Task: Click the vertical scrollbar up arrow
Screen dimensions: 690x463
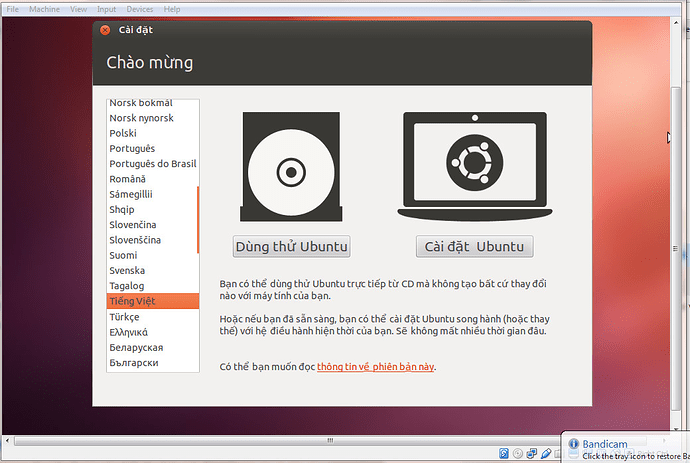Action: pyautogui.click(x=676, y=21)
